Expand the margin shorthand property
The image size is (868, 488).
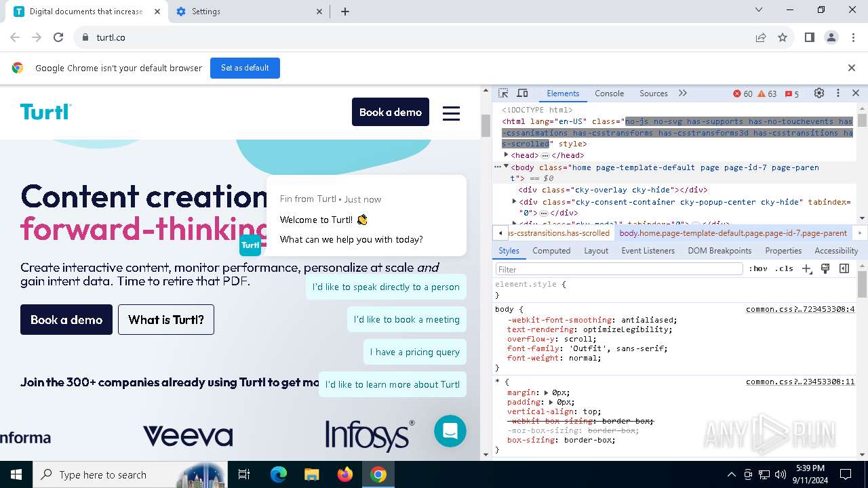tap(547, 392)
